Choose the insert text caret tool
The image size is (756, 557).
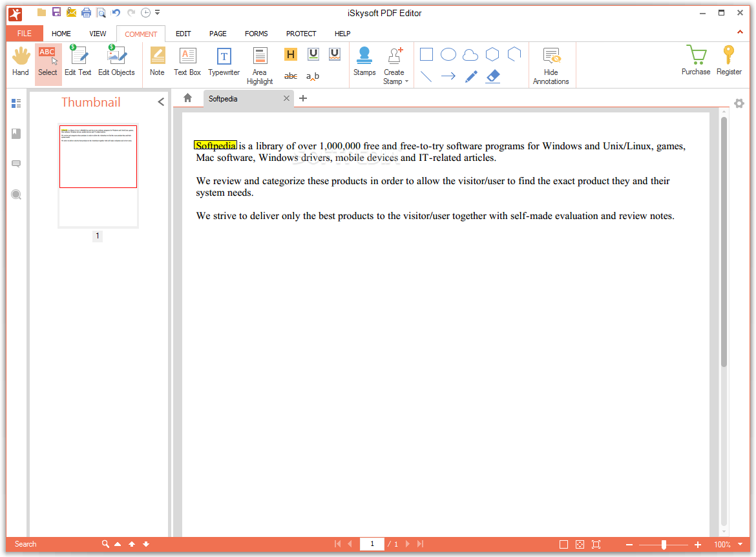click(313, 76)
